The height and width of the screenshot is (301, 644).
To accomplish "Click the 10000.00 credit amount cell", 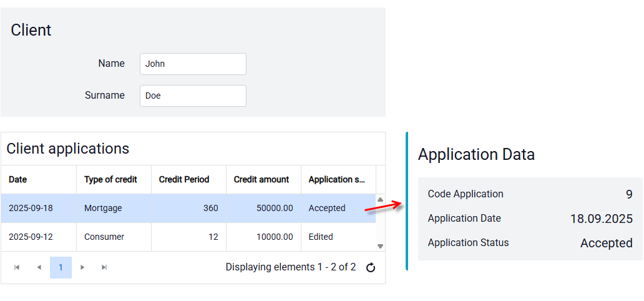I will [x=263, y=237].
